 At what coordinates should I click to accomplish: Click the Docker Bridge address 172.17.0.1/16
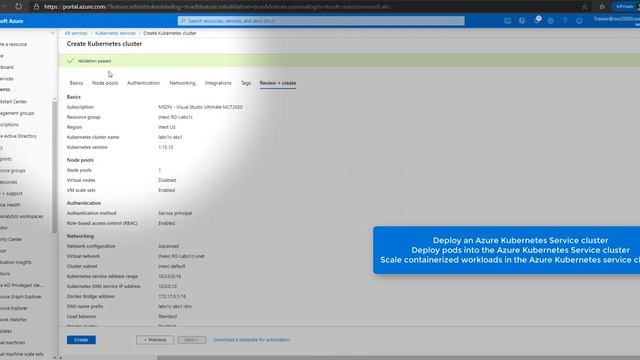coord(172,296)
